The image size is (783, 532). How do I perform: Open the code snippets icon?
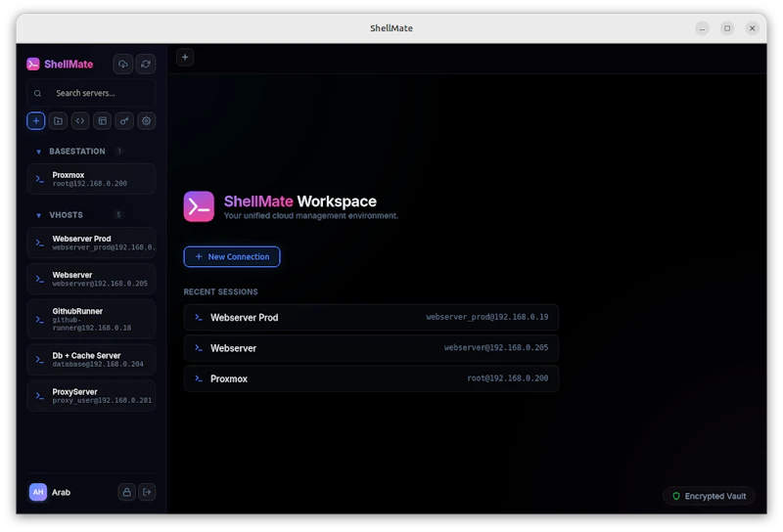coord(80,120)
